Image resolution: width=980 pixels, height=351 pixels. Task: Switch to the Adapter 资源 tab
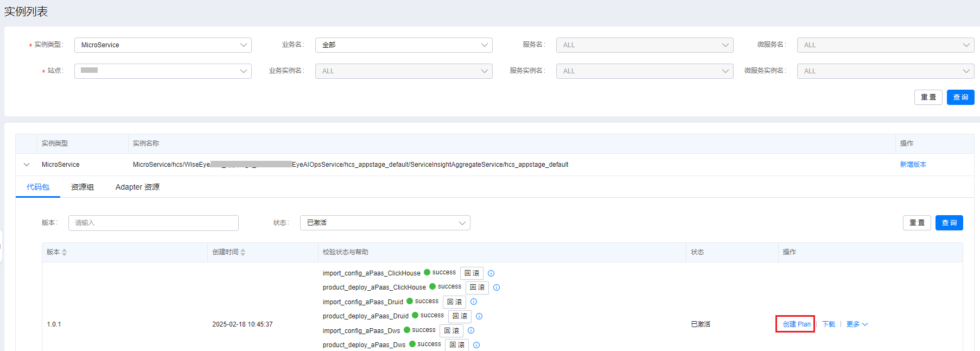(137, 187)
